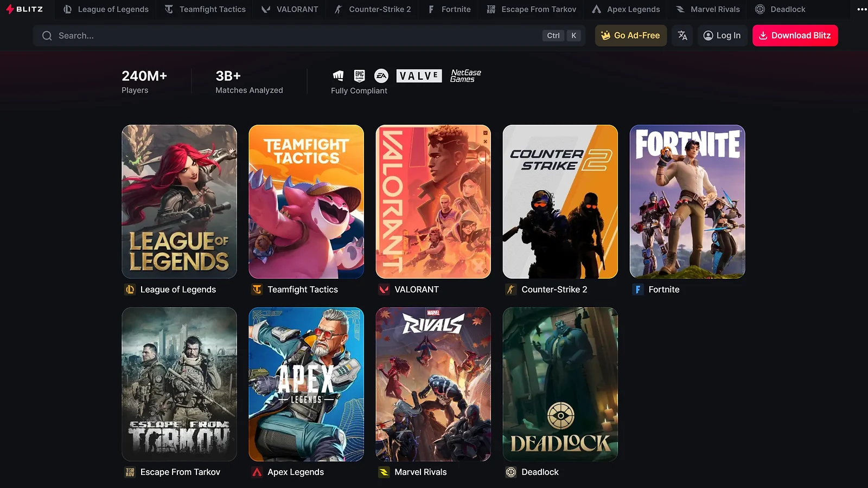The height and width of the screenshot is (488, 868).
Task: Click the Epic Games logo
Action: [x=359, y=76]
